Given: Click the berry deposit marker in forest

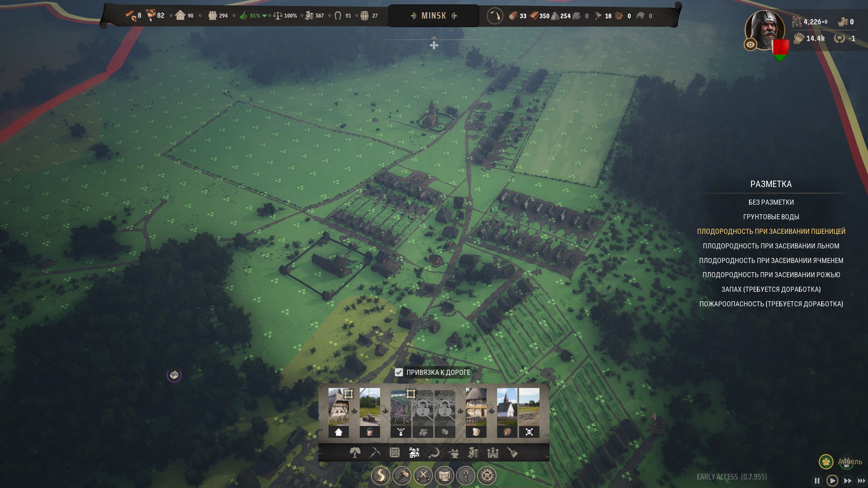Looking at the screenshot, I should pyautogui.click(x=174, y=375).
